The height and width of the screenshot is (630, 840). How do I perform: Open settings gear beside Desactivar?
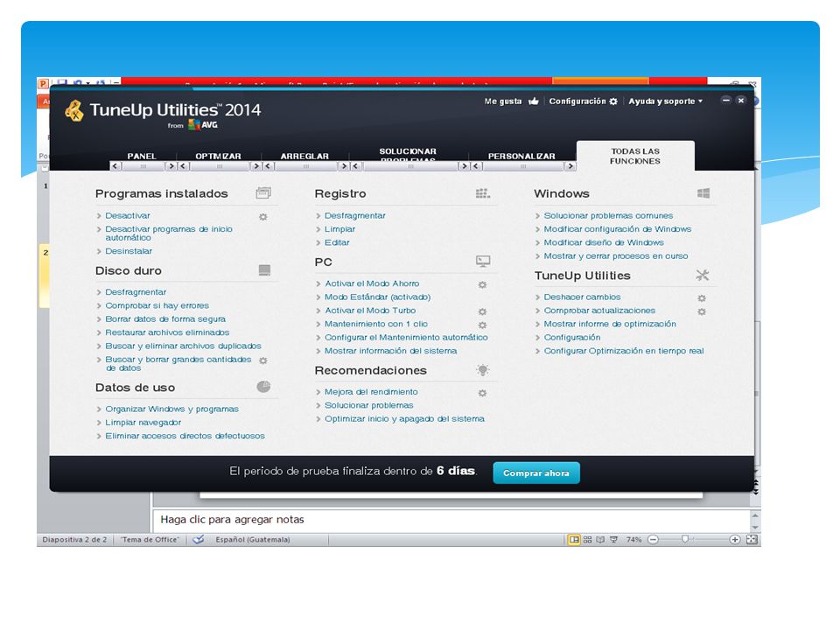[x=263, y=217]
